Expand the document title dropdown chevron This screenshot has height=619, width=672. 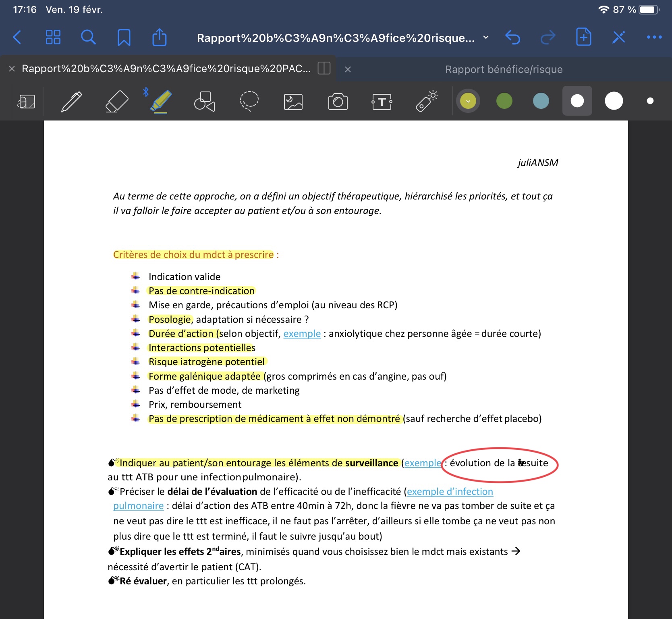coord(486,37)
